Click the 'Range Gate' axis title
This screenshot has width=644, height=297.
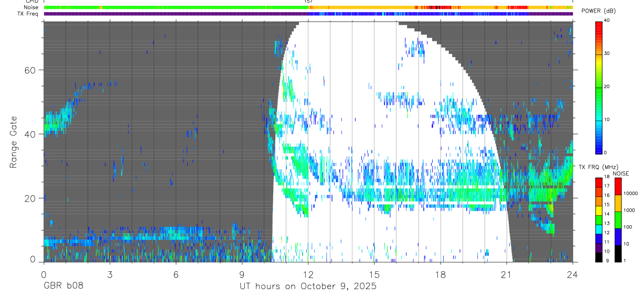(x=14, y=142)
